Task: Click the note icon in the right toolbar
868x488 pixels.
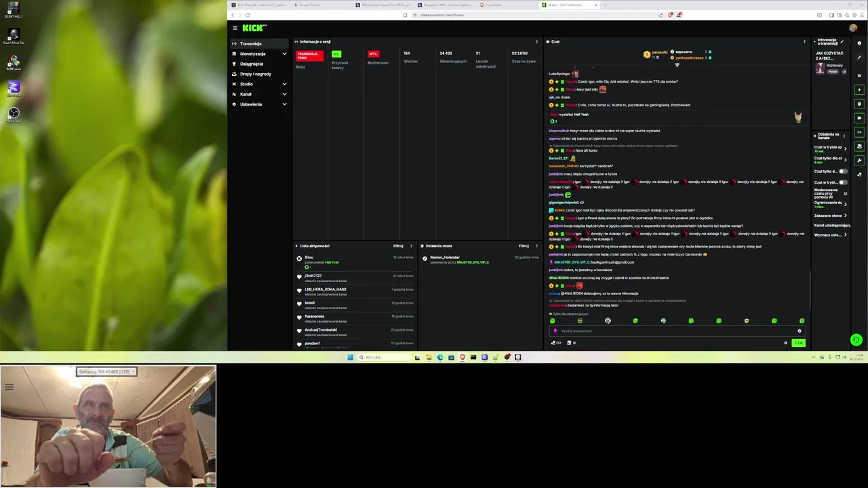Action: [x=860, y=104]
